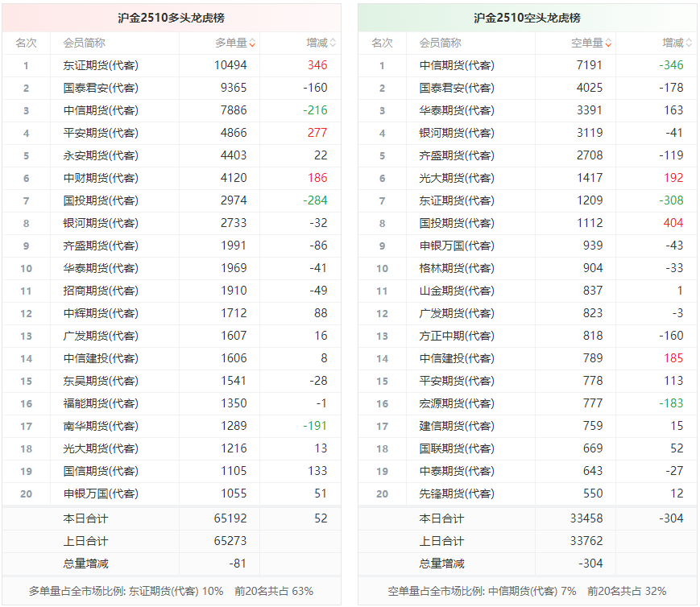The width and height of the screenshot is (700, 607).
Task: Click 方正中期(代客) row name
Action: (457, 336)
